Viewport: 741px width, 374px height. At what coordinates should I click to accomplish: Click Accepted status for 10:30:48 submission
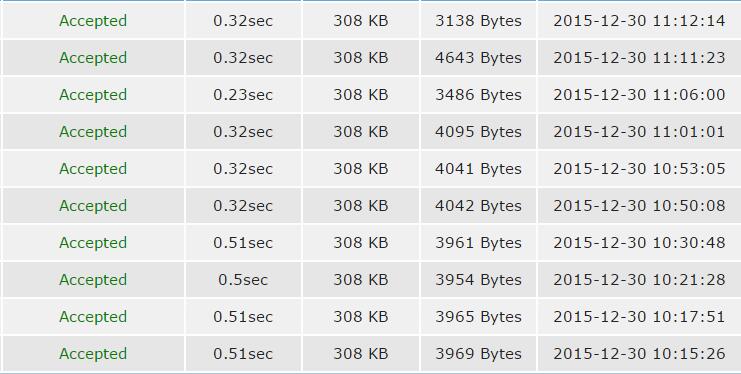(93, 243)
